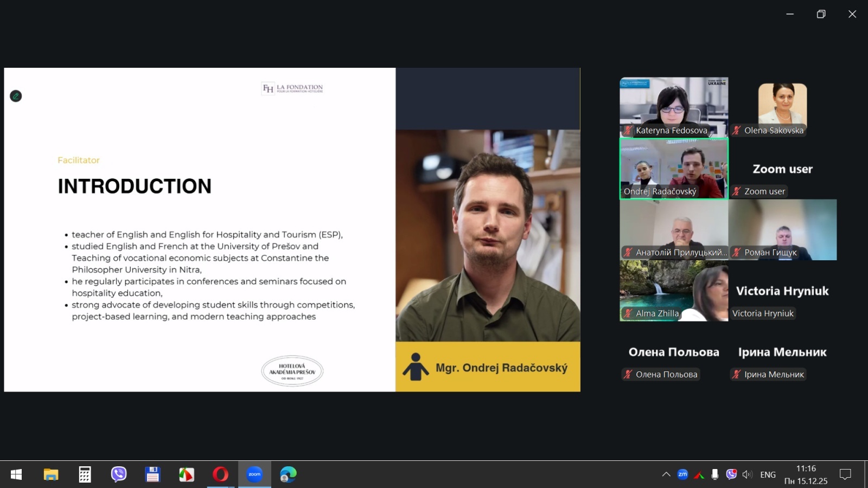Open the Calculator app in taskbar
The width and height of the screenshot is (868, 488).
coord(85,474)
